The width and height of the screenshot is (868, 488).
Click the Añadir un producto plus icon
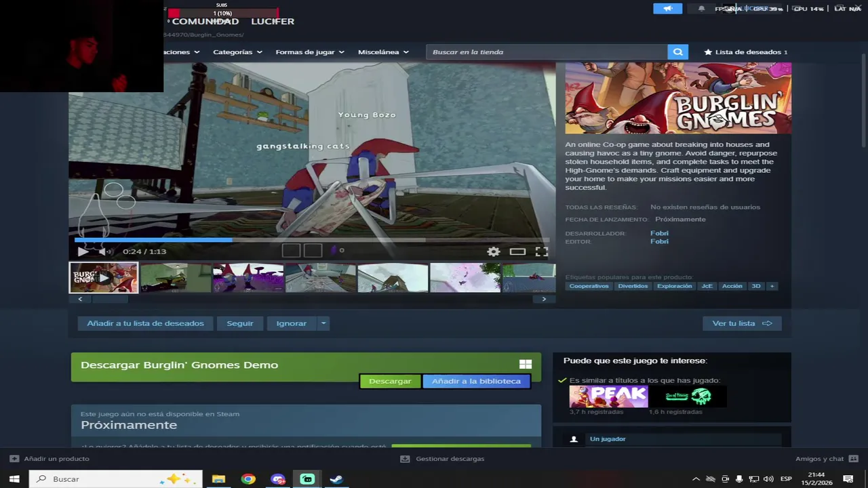pos(14,459)
